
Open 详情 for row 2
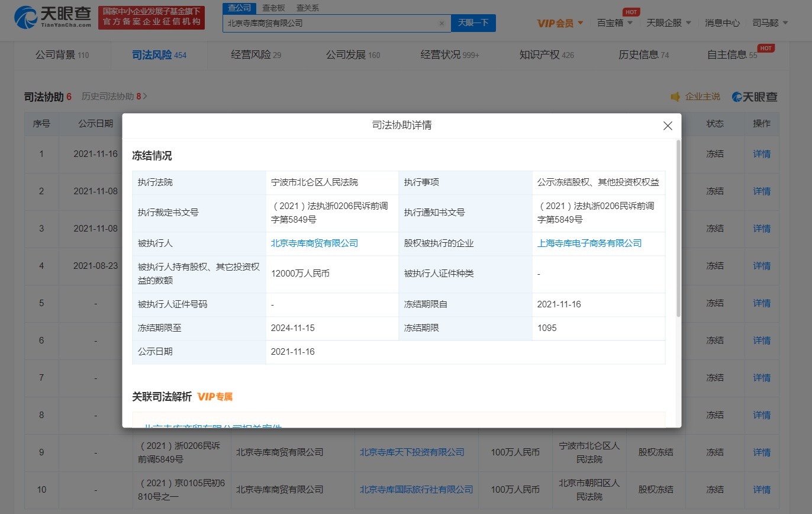(762, 191)
